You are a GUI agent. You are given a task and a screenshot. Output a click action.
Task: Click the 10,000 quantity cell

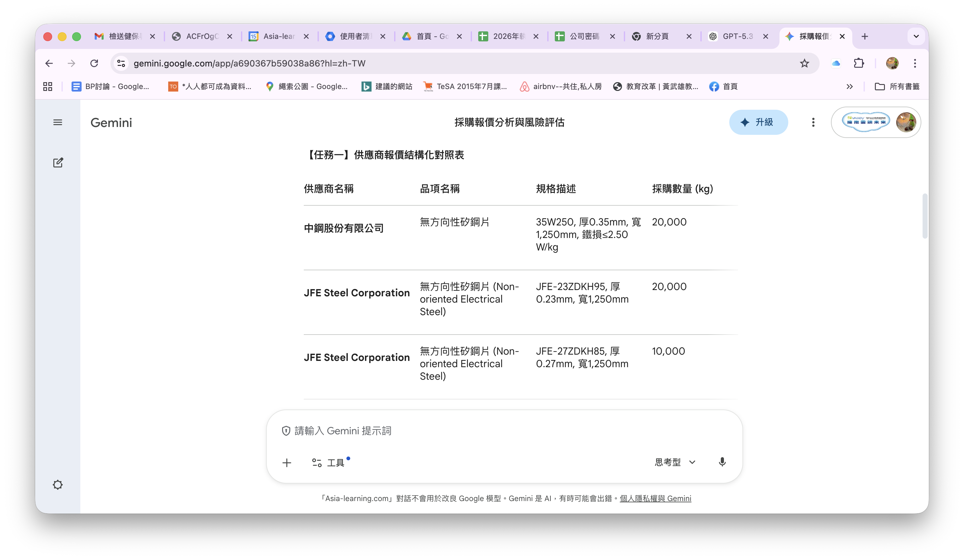click(668, 351)
